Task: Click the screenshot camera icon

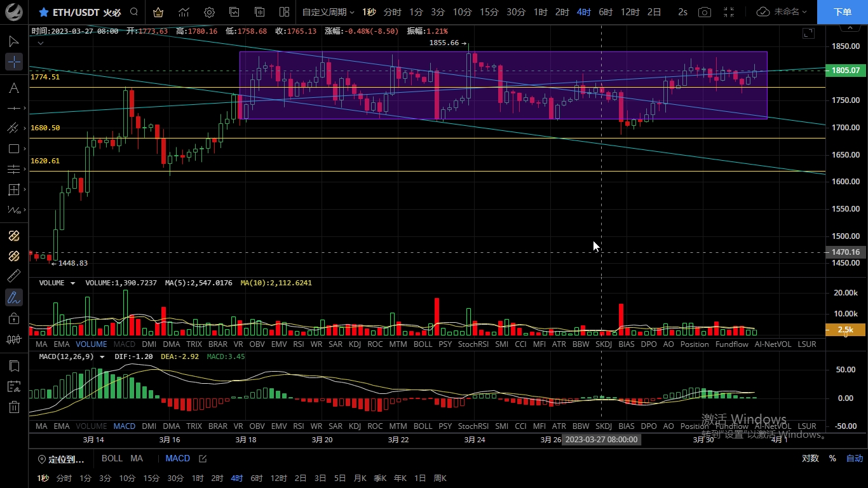Action: (x=704, y=12)
